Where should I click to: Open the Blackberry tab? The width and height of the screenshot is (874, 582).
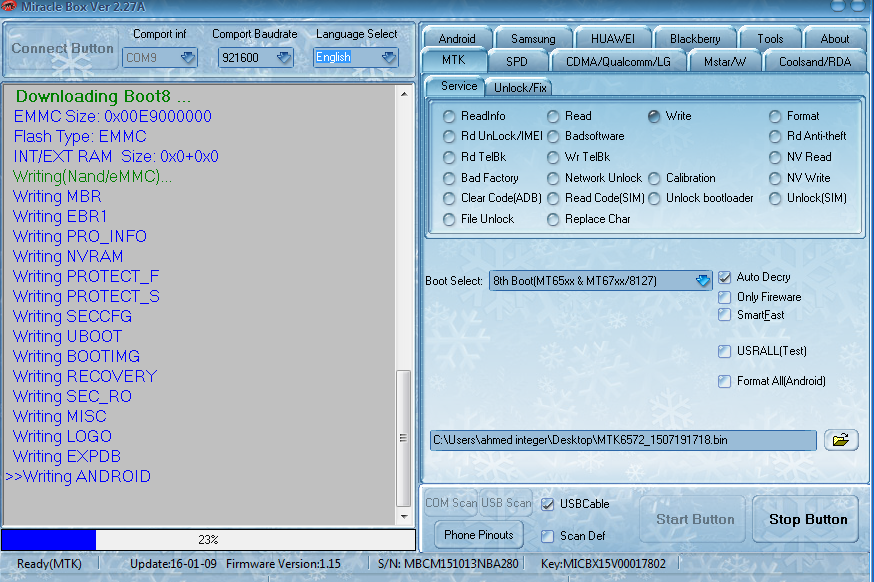click(x=695, y=38)
